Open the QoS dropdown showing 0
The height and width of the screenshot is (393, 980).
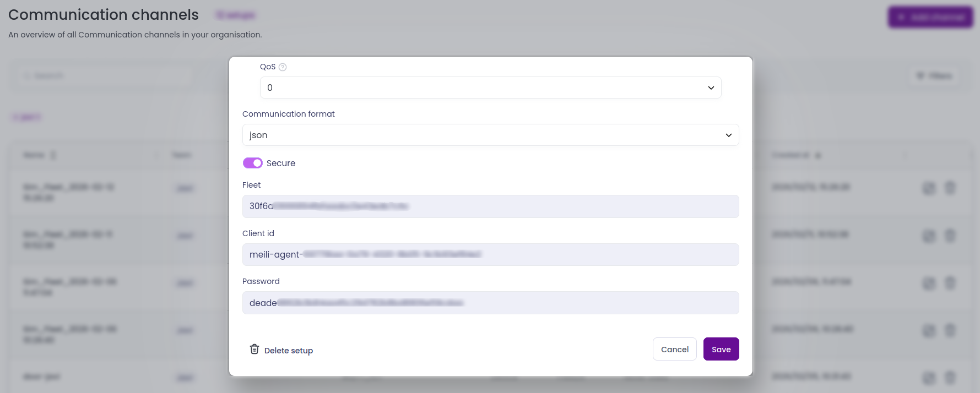[490, 88]
